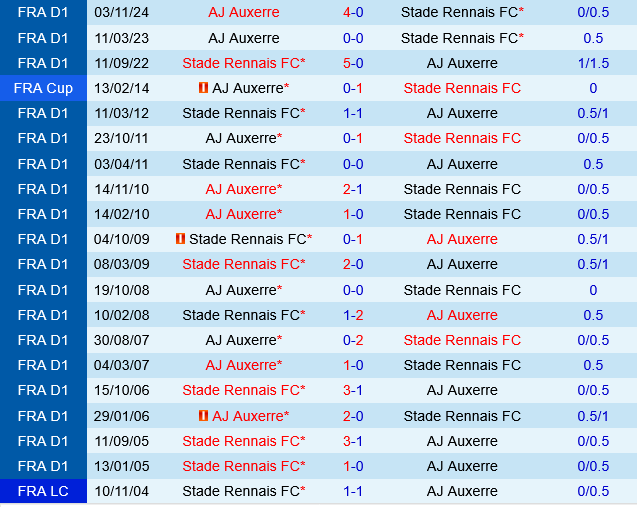
Task: Click the 1-1 score dated 10/11/04
Action: 353,491
